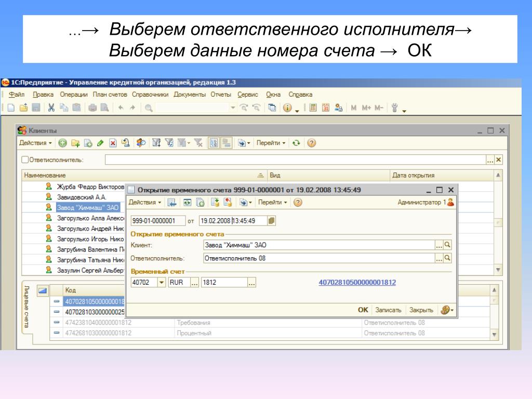This screenshot has height=399, width=532.
Task: Click the help question icon in Клиенты toolbar
Action: (312, 143)
